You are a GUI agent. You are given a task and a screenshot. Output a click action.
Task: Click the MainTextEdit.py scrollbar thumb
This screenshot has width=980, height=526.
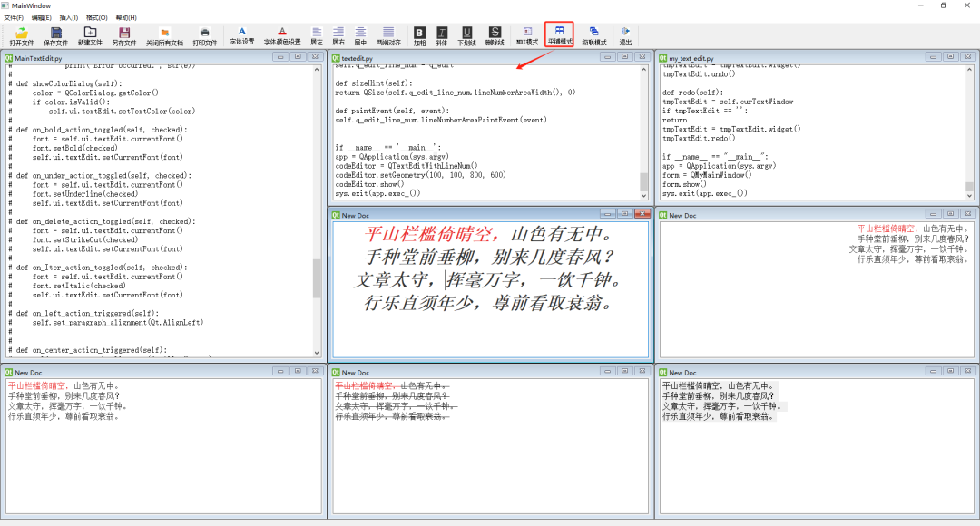[x=317, y=278]
